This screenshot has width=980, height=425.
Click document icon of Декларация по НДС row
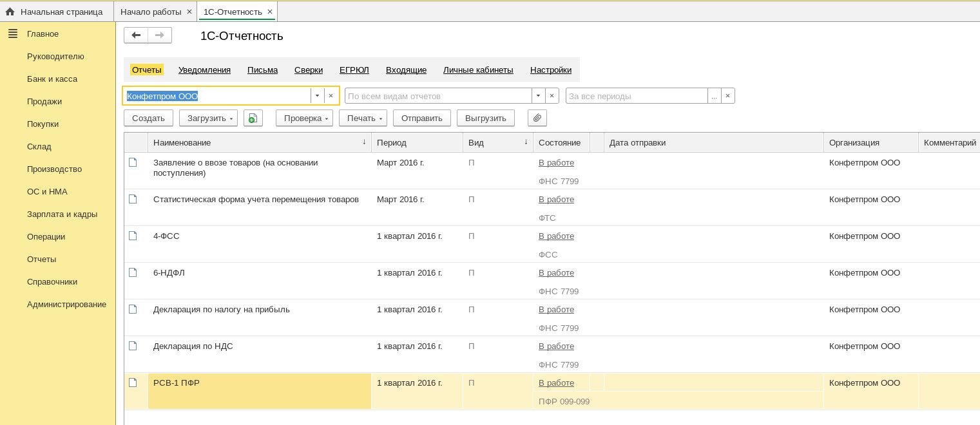tap(133, 346)
